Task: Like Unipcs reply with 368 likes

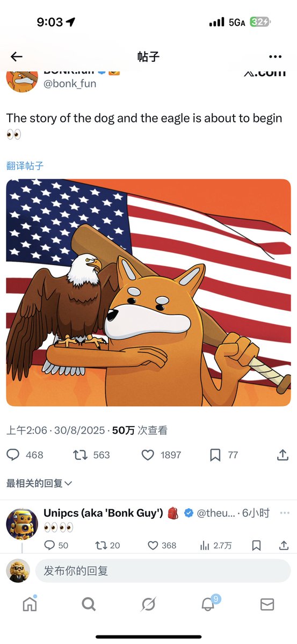Action: (154, 545)
